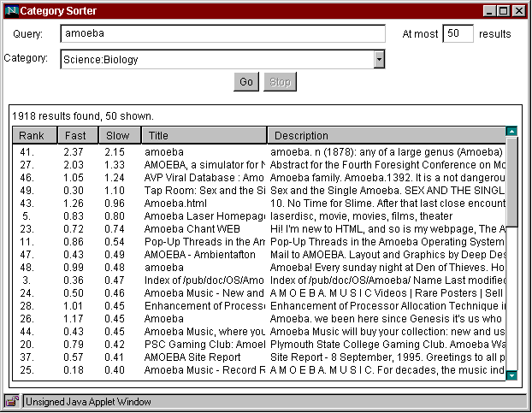Click the Query text field
This screenshot has width=532, height=413.
tap(222, 34)
